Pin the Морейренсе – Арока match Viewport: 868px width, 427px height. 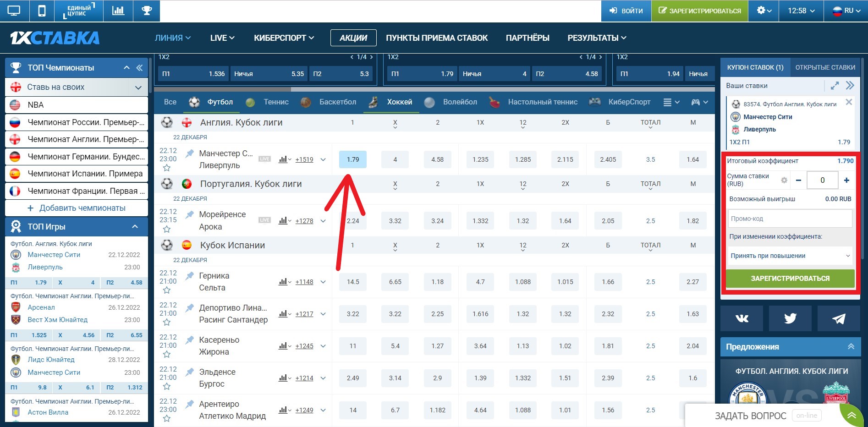(189, 214)
